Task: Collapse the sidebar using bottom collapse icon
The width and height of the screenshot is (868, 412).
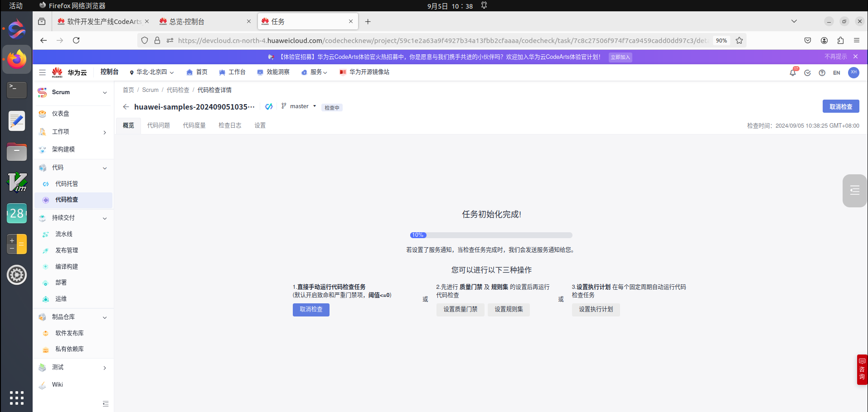Action: tap(106, 404)
